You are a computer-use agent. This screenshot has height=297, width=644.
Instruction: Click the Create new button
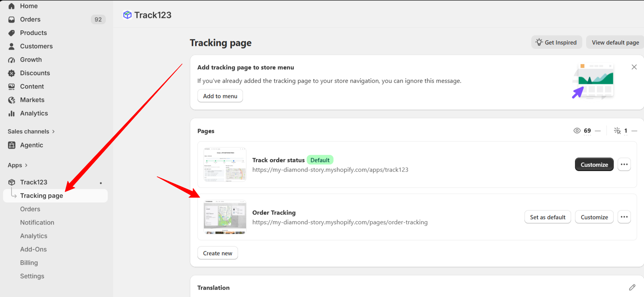218,253
